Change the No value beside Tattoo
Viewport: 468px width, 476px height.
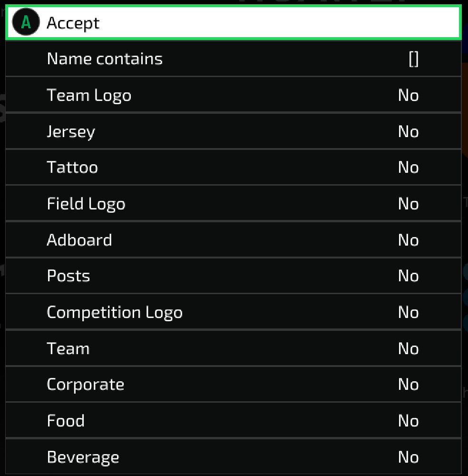408,167
